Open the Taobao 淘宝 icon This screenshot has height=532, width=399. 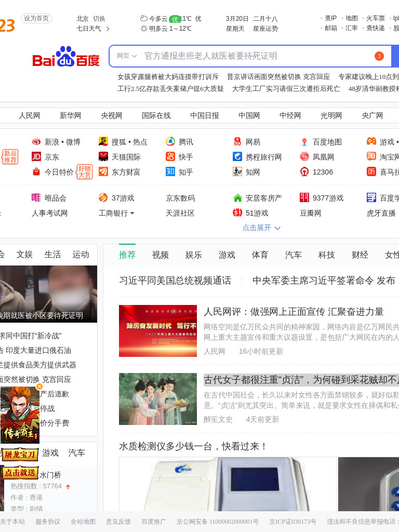tap(371, 157)
